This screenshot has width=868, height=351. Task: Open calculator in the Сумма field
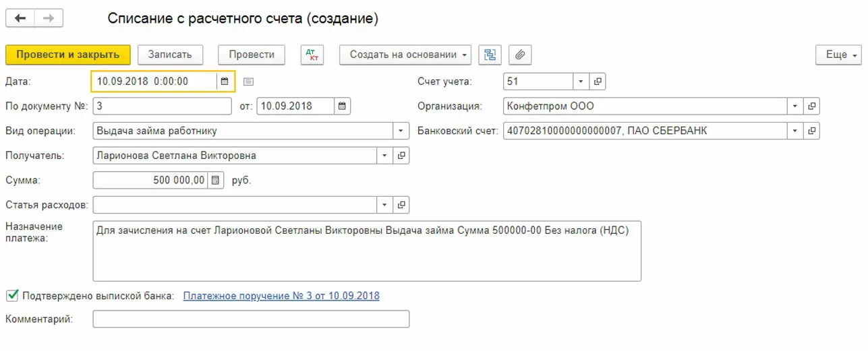pyautogui.click(x=215, y=180)
